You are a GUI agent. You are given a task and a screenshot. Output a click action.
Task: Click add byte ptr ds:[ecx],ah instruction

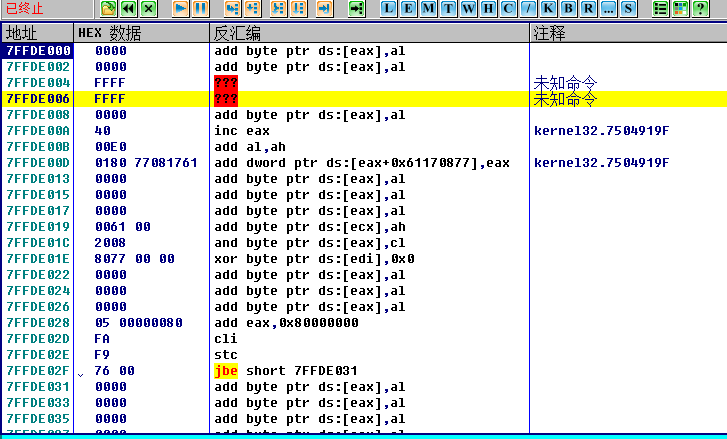(x=310, y=227)
